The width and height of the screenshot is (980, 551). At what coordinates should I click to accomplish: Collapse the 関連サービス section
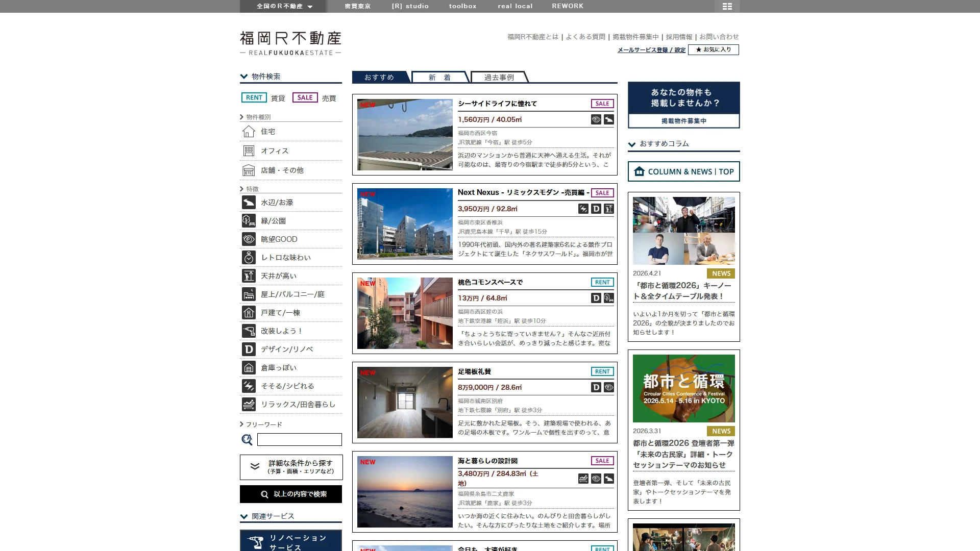(x=291, y=516)
